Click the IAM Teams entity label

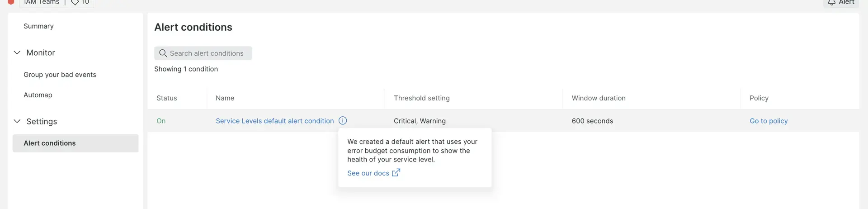[x=42, y=2]
